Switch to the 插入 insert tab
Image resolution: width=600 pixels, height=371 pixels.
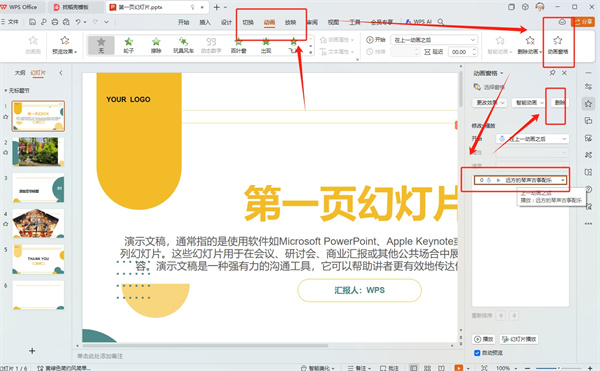205,22
